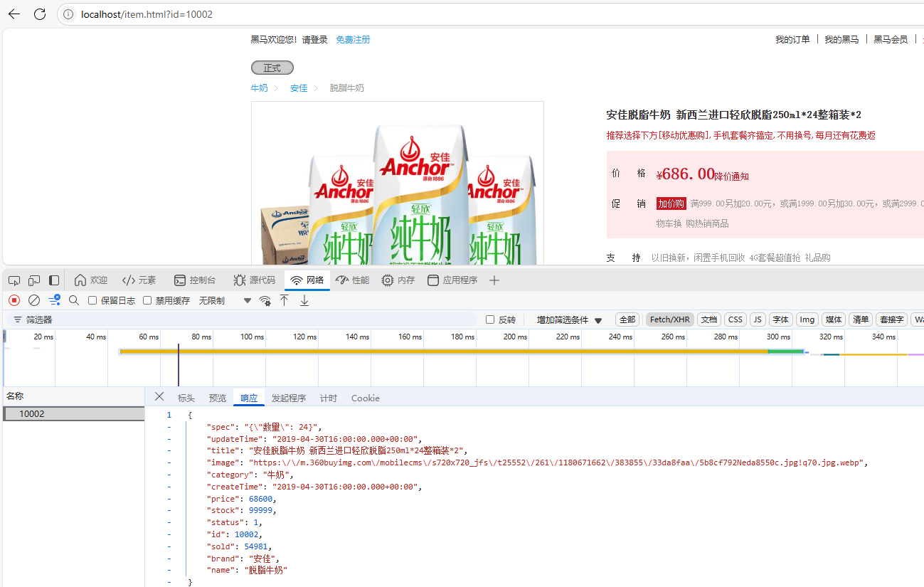Enable the 保留日志 checkbox
This screenshot has width=924, height=587.
pos(92,300)
